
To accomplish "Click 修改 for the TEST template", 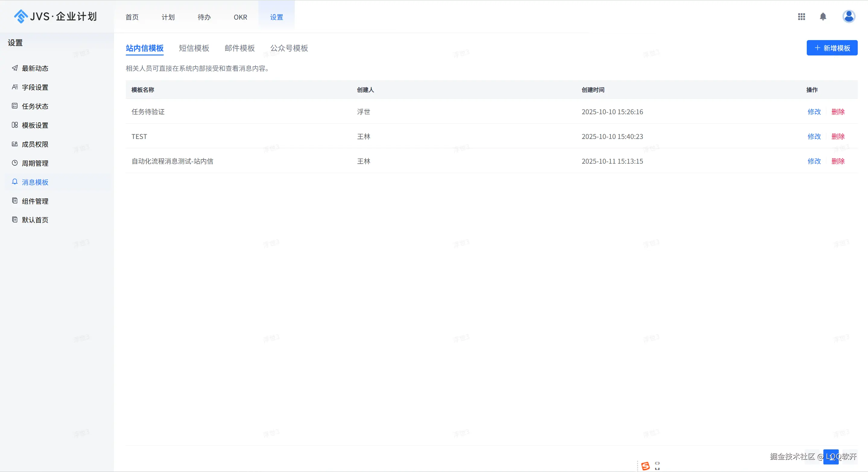I will pyautogui.click(x=814, y=137).
